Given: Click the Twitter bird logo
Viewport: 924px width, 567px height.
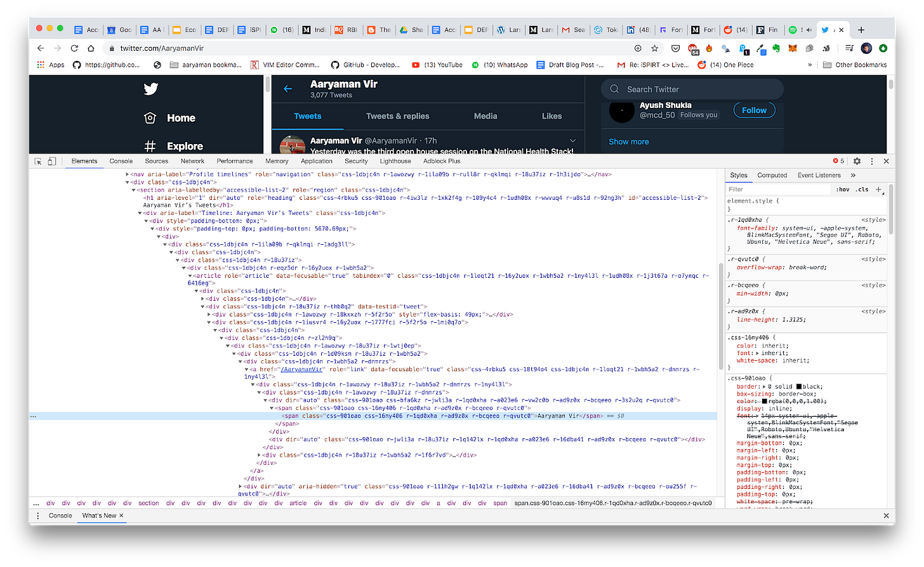Looking at the screenshot, I should click(150, 89).
